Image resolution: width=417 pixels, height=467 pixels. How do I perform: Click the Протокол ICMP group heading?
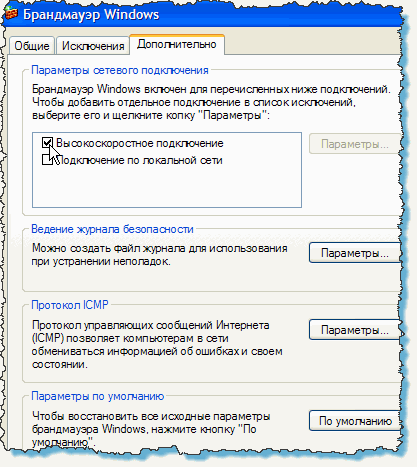70,305
